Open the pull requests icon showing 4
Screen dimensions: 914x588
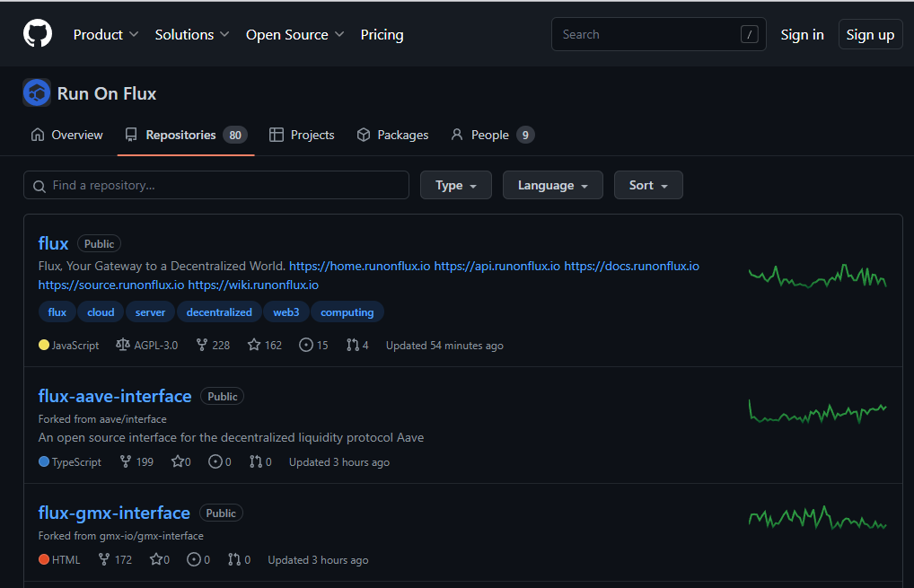(353, 345)
